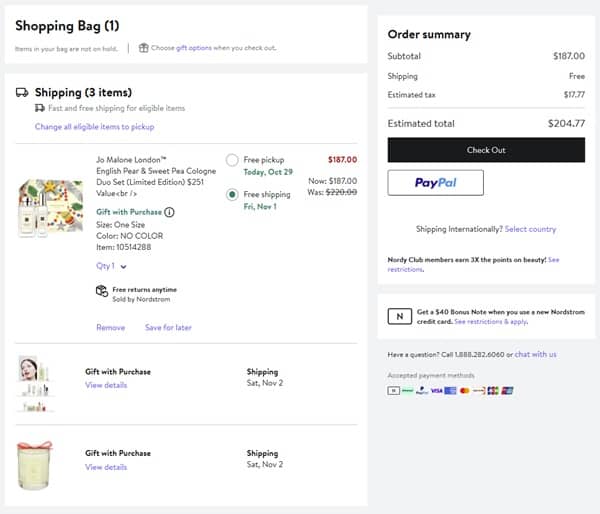Viewport: 600px width, 514px height.
Task: Click the Mastercard payment icon
Action: tap(464, 390)
